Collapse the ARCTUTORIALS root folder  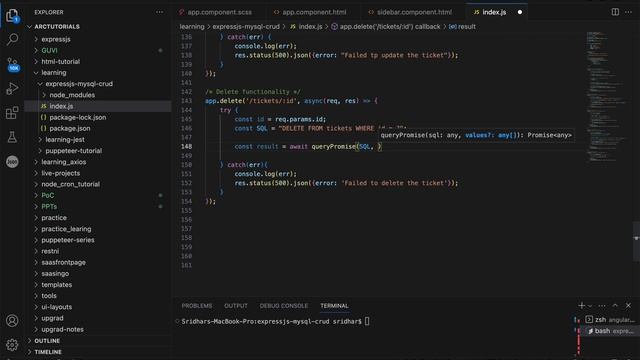57,27
